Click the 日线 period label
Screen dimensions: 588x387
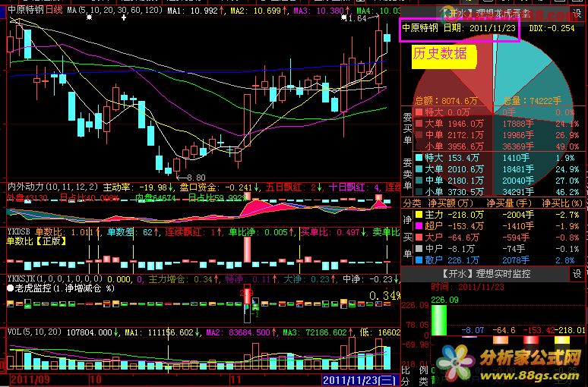[54, 10]
